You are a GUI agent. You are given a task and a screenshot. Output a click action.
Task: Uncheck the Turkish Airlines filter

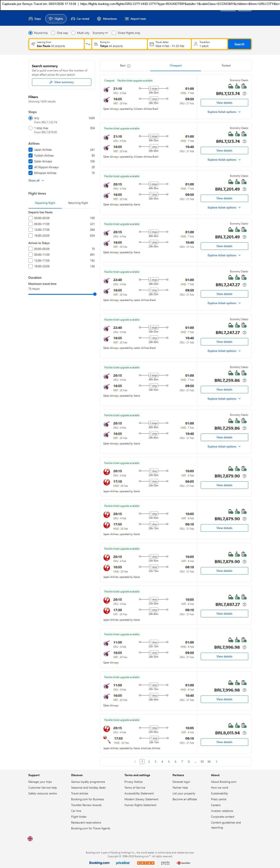31,156
